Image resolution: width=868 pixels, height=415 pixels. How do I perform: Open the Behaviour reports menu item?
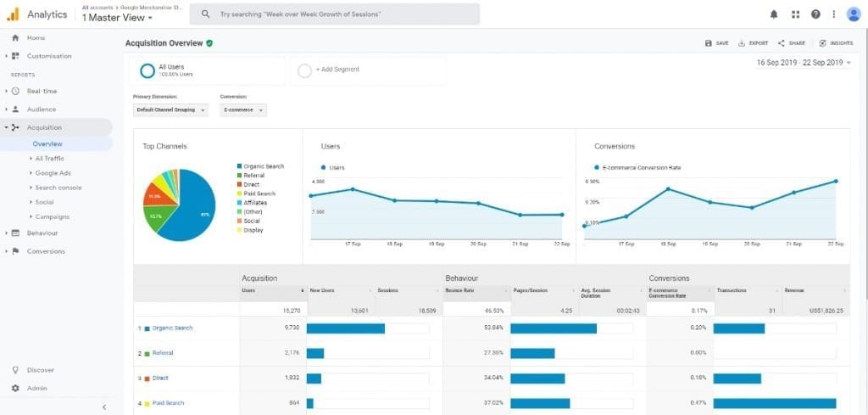(x=42, y=233)
